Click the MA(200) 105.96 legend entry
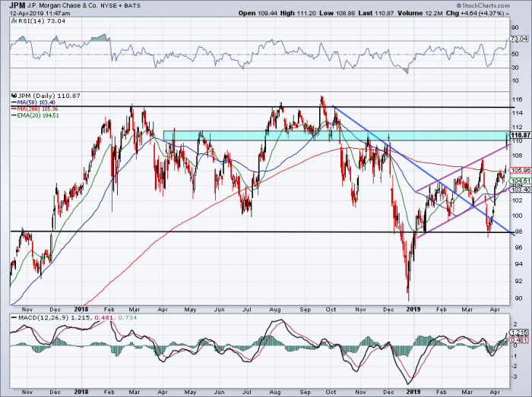The height and width of the screenshot is (397, 532). pyautogui.click(x=37, y=109)
